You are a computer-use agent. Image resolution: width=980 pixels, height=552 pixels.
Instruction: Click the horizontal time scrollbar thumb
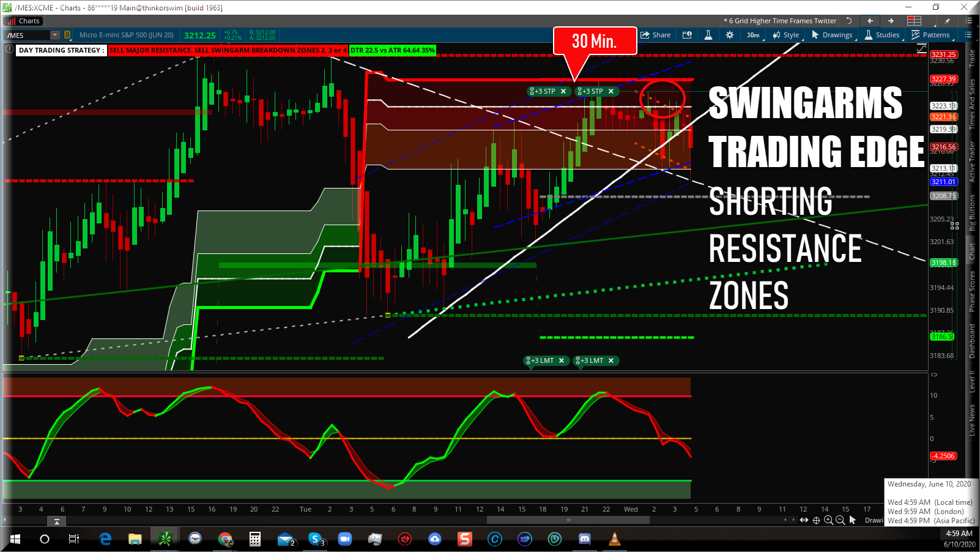tap(568, 520)
